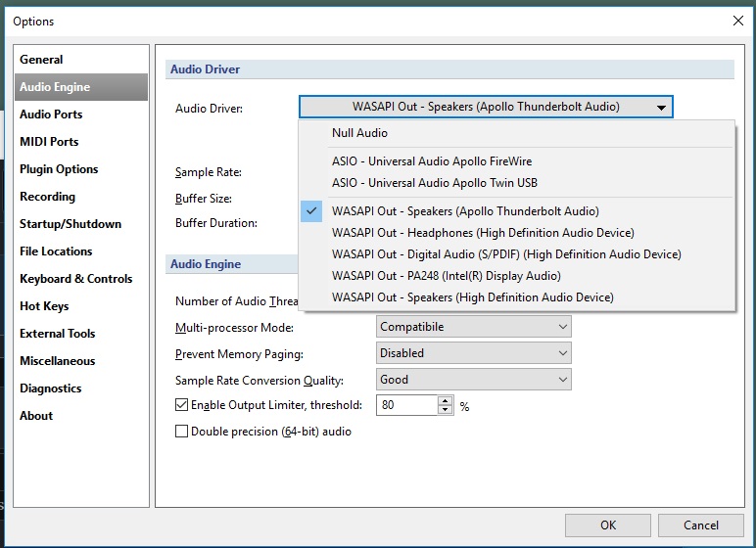
Task: Open Keyboard & Controls settings
Action: 81,279
